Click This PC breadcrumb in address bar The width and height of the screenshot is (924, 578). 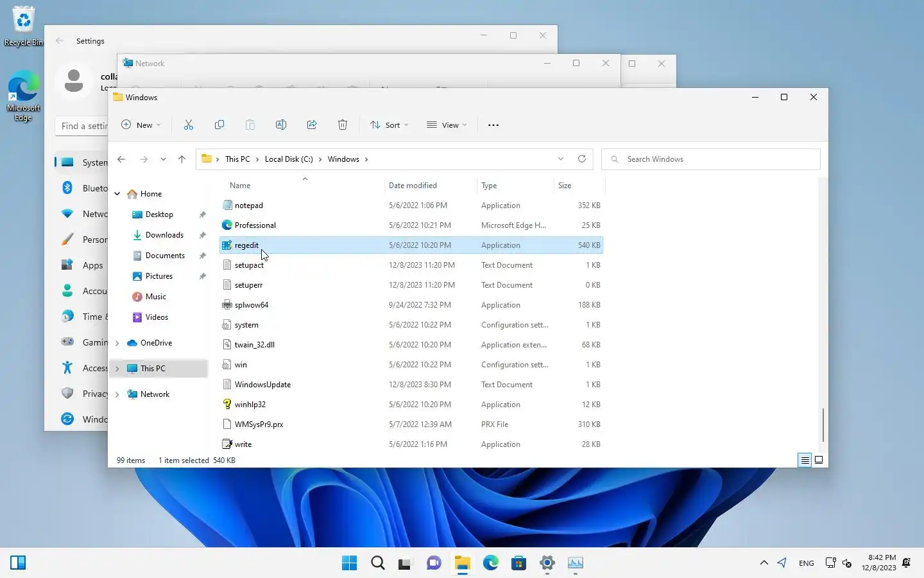[x=237, y=159]
